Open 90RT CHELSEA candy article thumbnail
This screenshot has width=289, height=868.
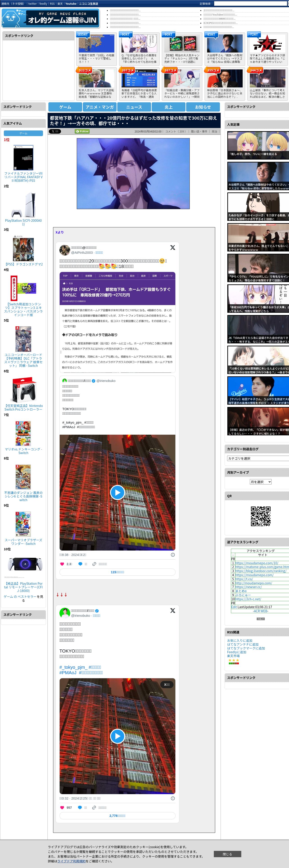click(x=182, y=43)
